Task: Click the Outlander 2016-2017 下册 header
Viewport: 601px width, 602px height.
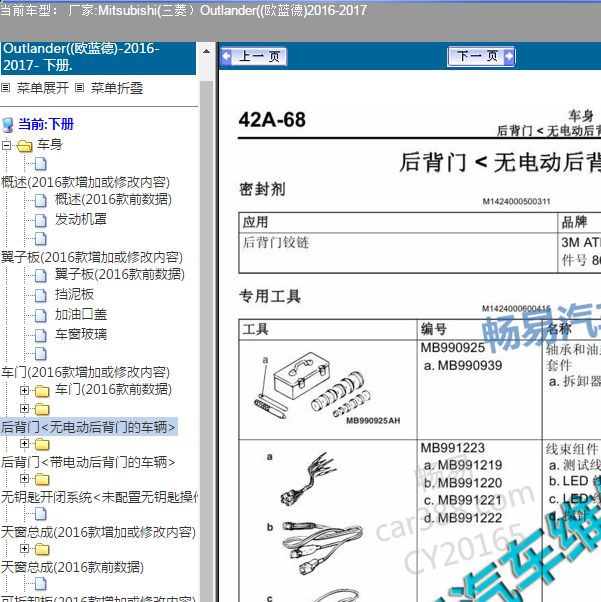Action: coord(98,58)
